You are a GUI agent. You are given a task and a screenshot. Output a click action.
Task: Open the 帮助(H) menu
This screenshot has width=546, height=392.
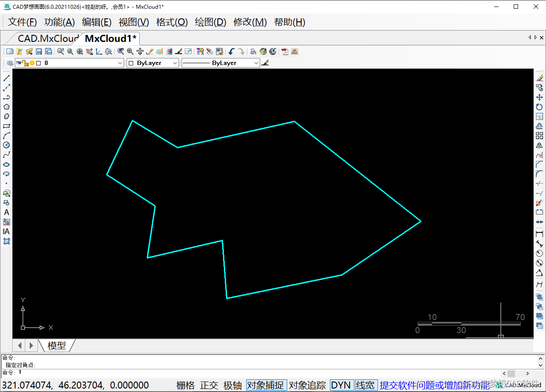tap(290, 22)
